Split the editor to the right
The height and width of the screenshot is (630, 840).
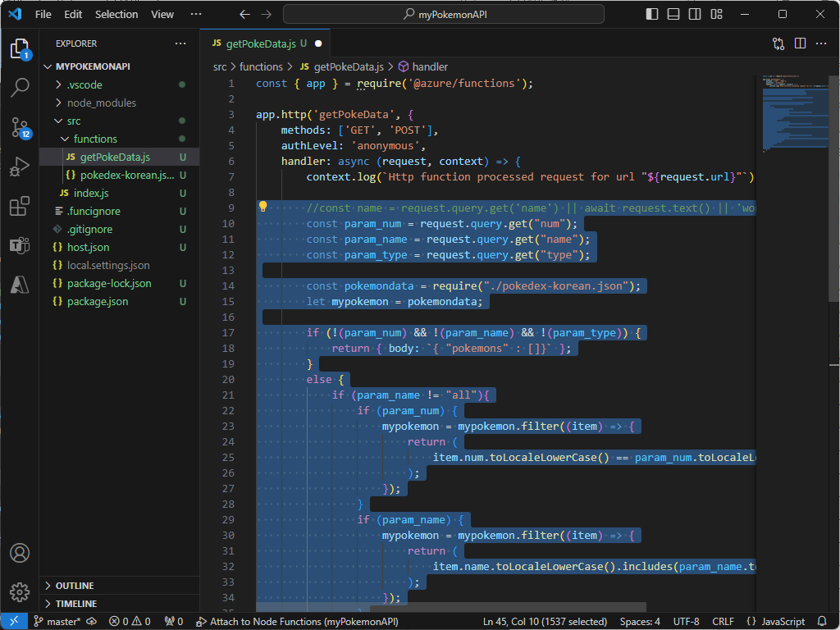coord(800,43)
